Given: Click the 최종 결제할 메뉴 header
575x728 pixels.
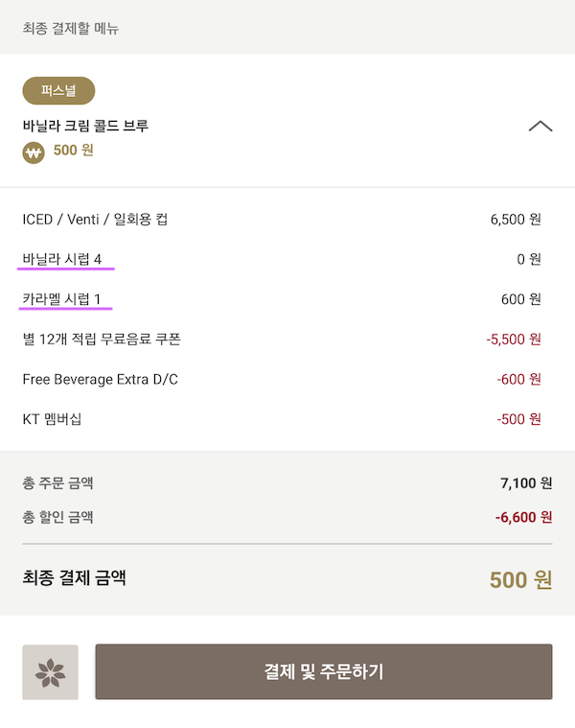Looking at the screenshot, I should [x=71, y=28].
